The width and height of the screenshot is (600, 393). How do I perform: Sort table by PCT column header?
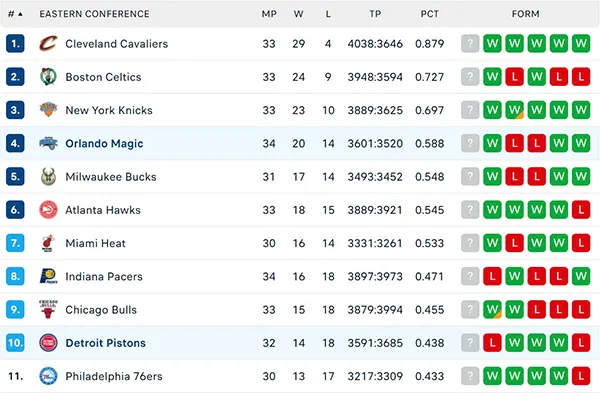(429, 14)
